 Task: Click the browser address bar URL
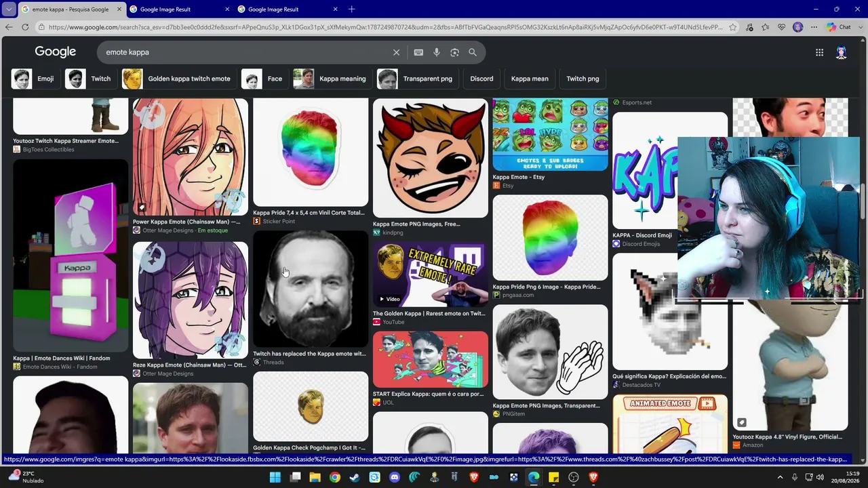(x=385, y=27)
